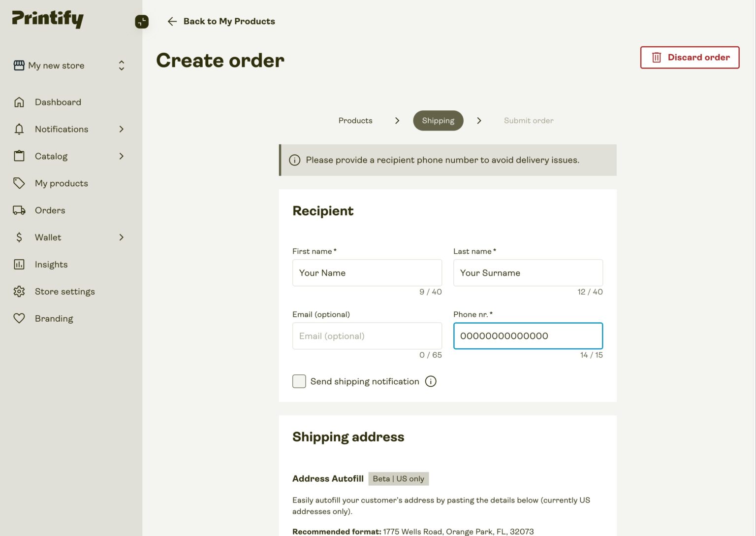Open Notifications via the bell icon
The width and height of the screenshot is (756, 536).
point(19,129)
